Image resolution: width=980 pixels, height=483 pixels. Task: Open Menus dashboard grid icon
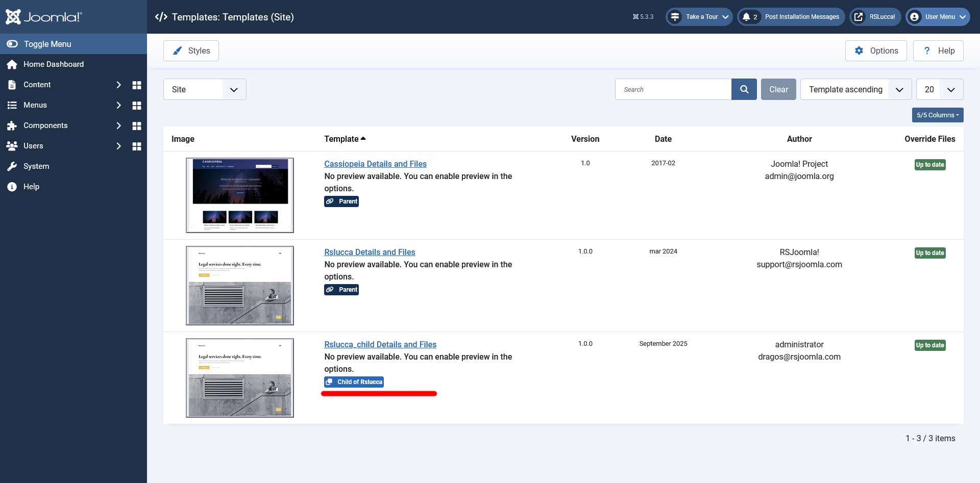pyautogui.click(x=137, y=106)
